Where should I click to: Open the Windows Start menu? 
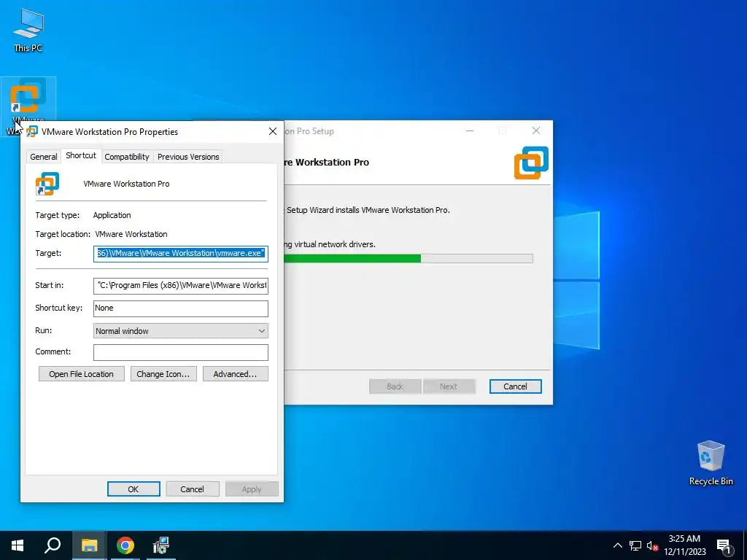pos(18,545)
